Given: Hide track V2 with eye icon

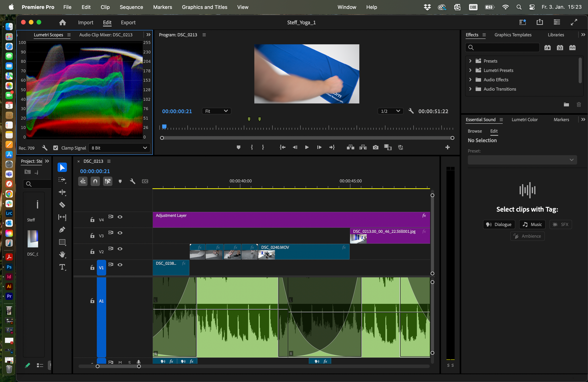Looking at the screenshot, I should (x=120, y=249).
